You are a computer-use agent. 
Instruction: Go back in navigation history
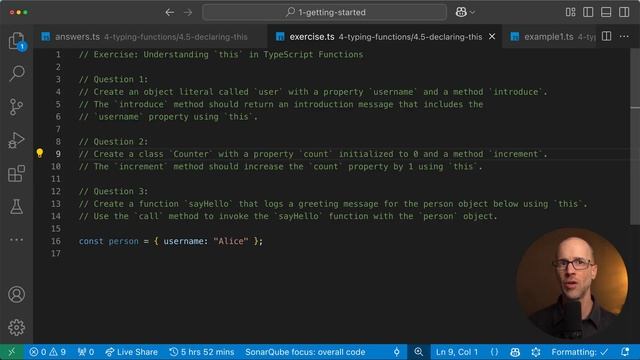[x=170, y=13]
